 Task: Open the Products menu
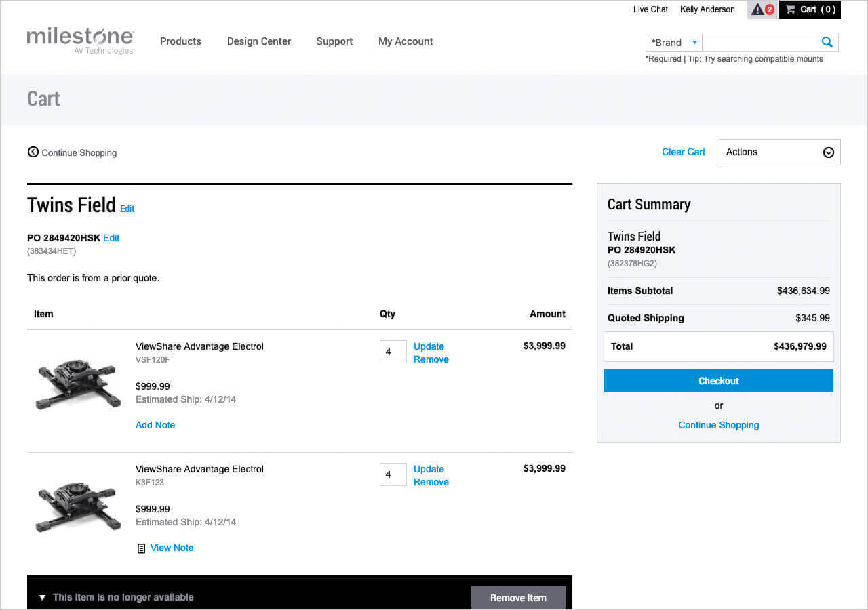(x=180, y=41)
